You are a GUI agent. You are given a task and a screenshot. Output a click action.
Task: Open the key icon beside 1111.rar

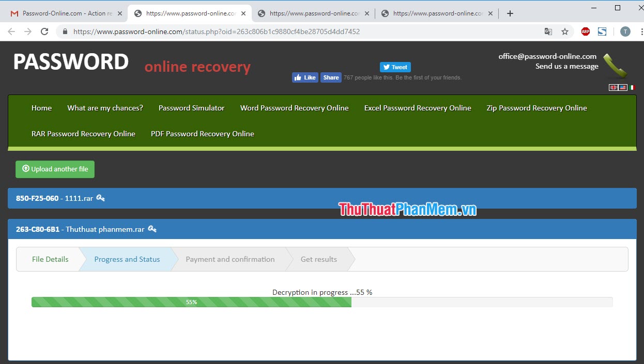pyautogui.click(x=101, y=198)
